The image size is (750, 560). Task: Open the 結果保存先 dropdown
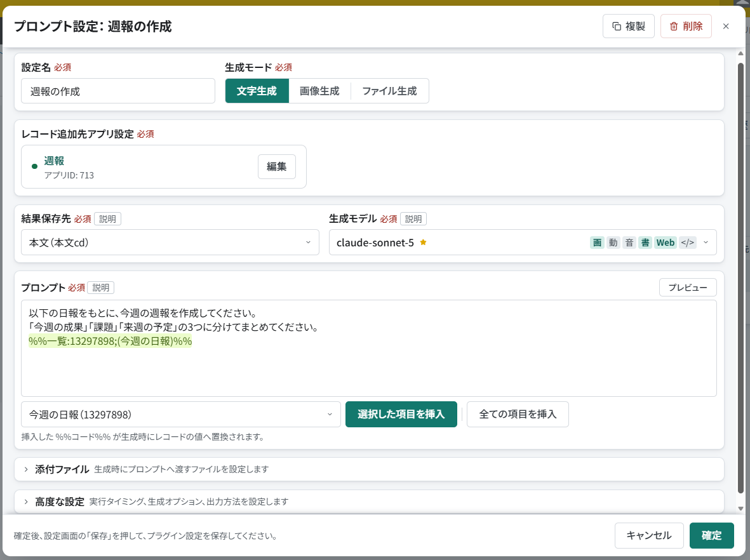(x=170, y=243)
